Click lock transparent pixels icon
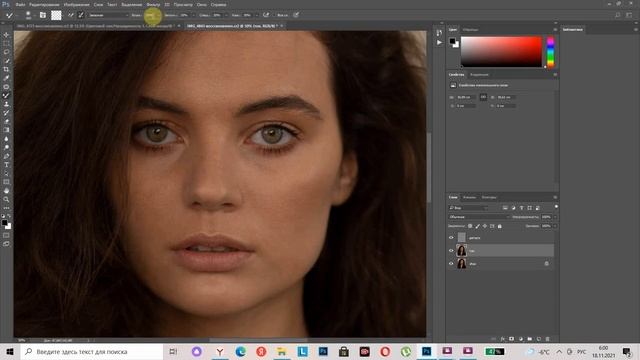 coord(470,226)
